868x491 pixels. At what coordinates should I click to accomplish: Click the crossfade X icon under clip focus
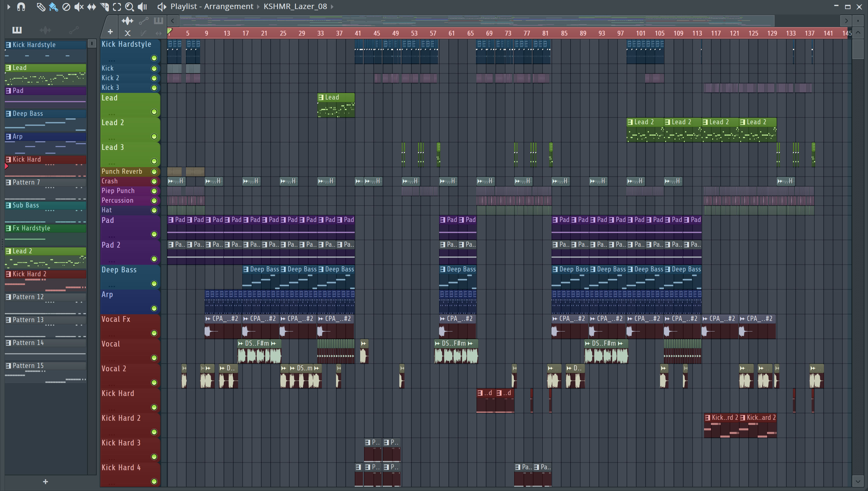point(127,33)
